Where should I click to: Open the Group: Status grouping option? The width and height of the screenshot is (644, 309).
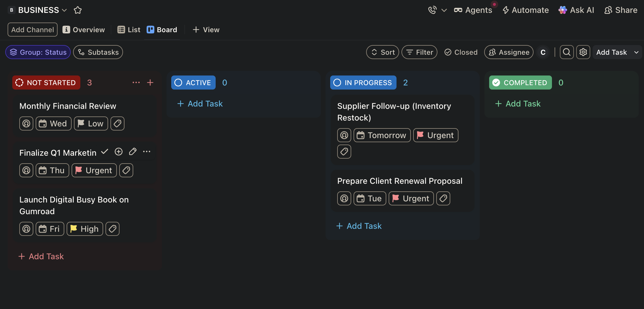(38, 52)
